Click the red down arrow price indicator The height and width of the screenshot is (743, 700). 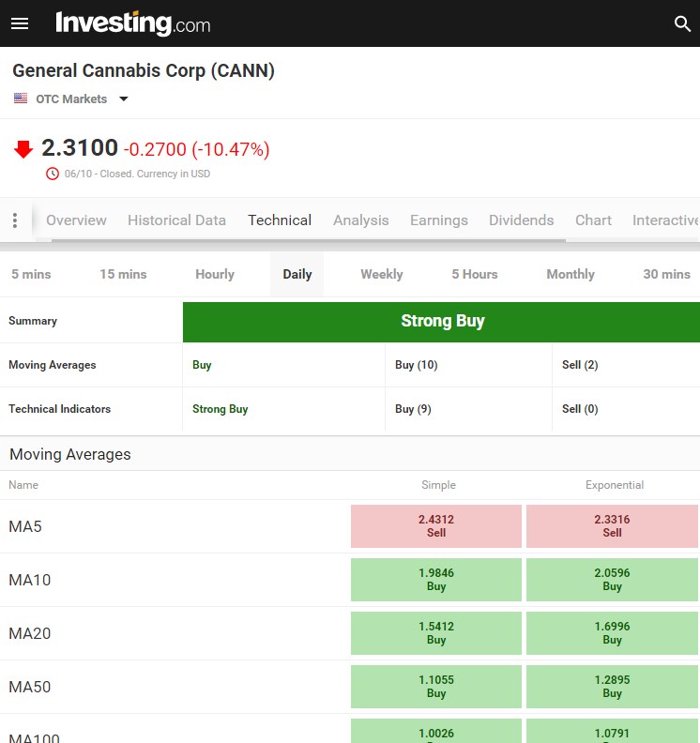pos(23,149)
